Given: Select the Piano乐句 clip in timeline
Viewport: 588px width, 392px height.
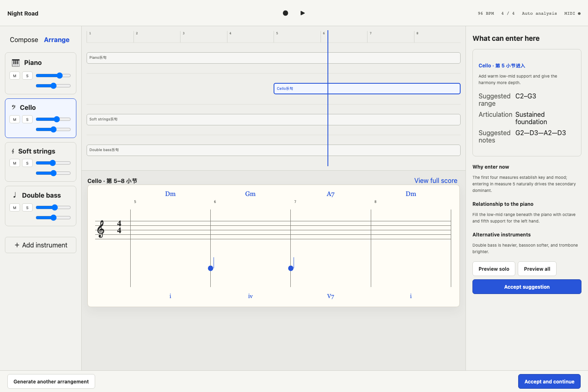Looking at the screenshot, I should coord(274,58).
